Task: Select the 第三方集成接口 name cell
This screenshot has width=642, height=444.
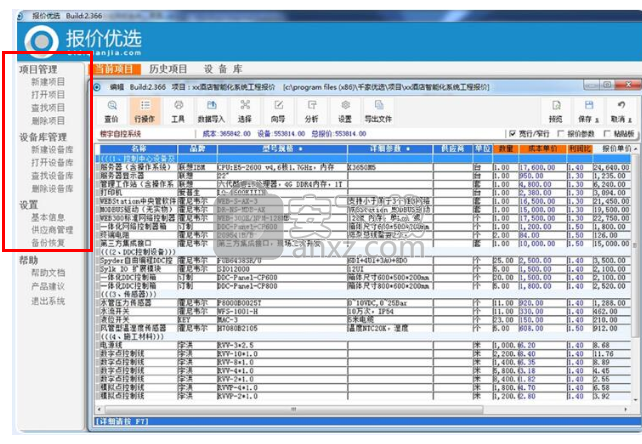Action: [138, 243]
